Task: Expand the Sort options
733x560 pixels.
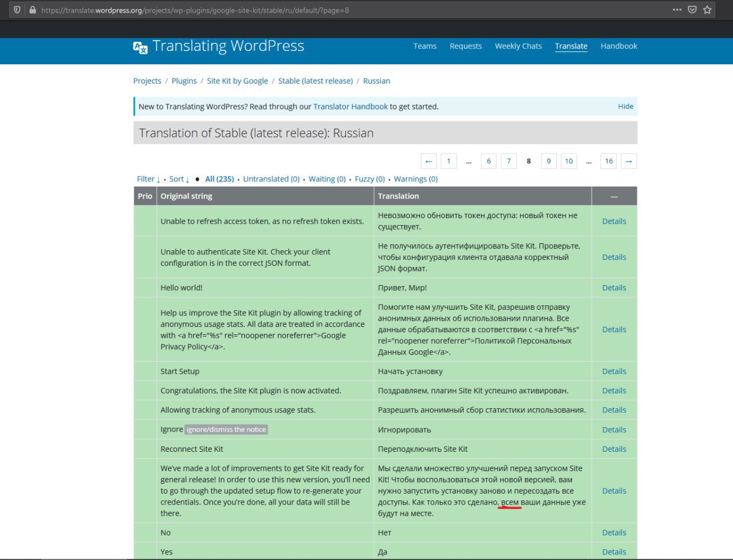Action: [179, 179]
